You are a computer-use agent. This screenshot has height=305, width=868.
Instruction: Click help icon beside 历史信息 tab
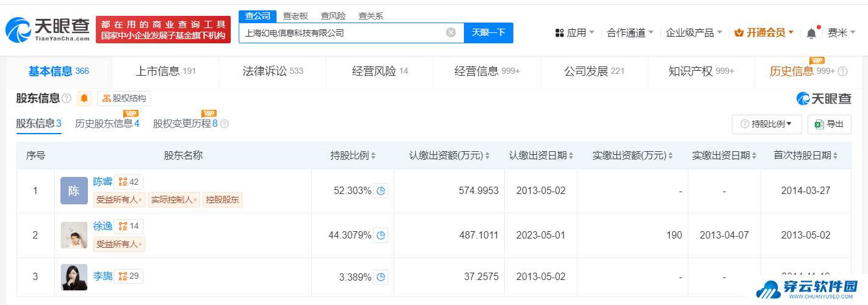coord(843,71)
